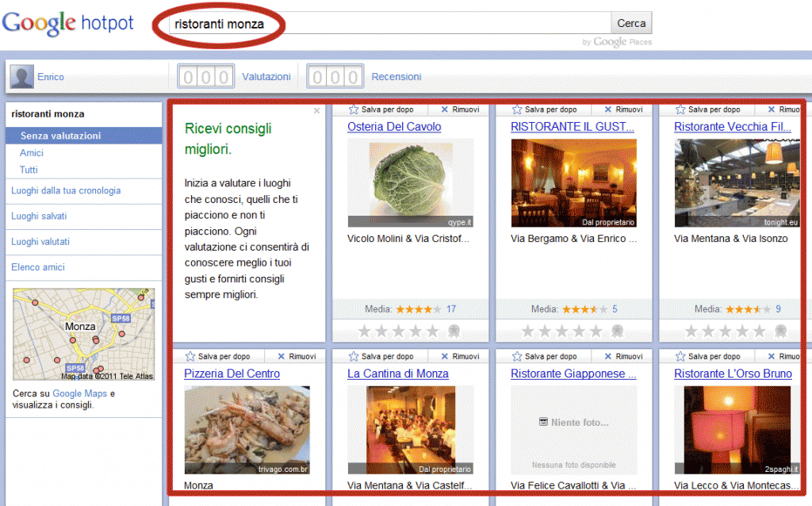Click the X remove icon on Osteria Del Cavolo
The width and height of the screenshot is (812, 506).
tap(444, 109)
